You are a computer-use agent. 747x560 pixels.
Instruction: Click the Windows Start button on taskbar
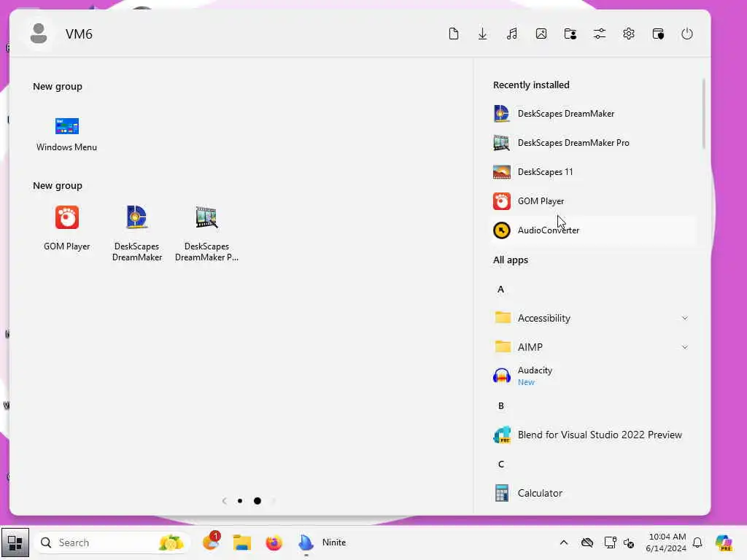[15, 542]
